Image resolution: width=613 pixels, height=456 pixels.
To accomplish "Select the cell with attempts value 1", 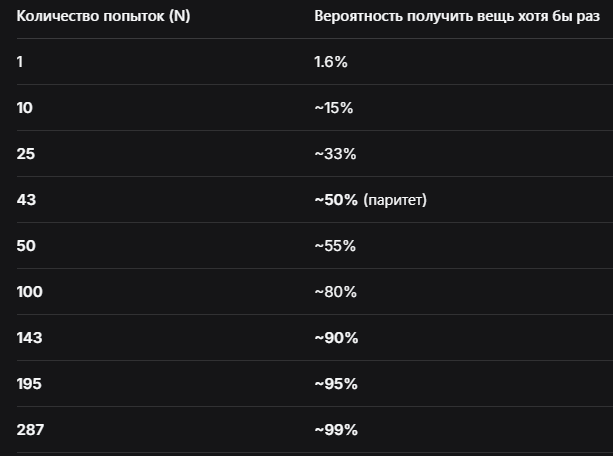I will click(20, 62).
